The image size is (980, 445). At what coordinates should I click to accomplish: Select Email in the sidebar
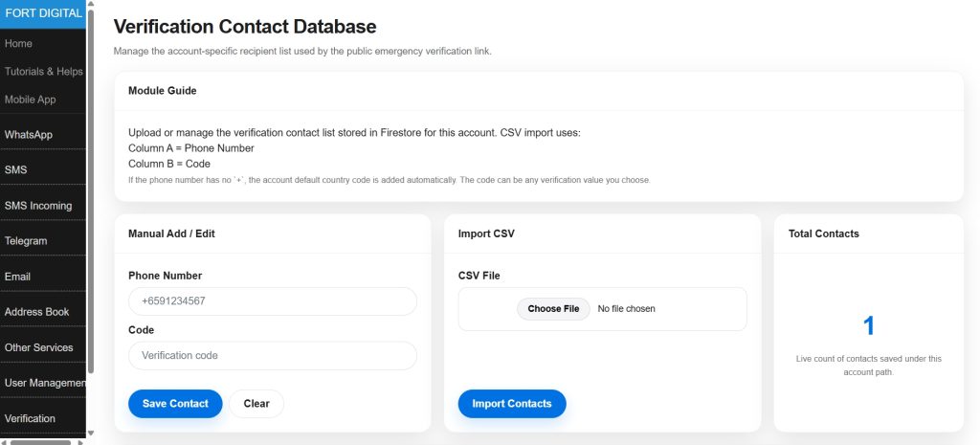[18, 277]
